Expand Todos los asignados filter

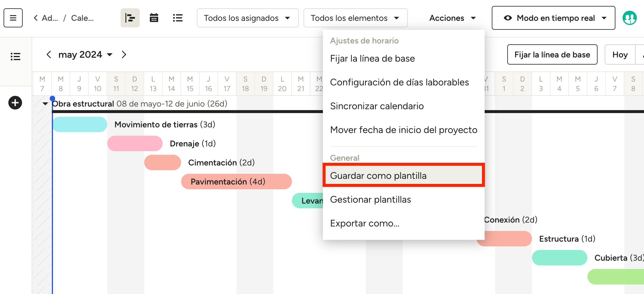coord(247,18)
